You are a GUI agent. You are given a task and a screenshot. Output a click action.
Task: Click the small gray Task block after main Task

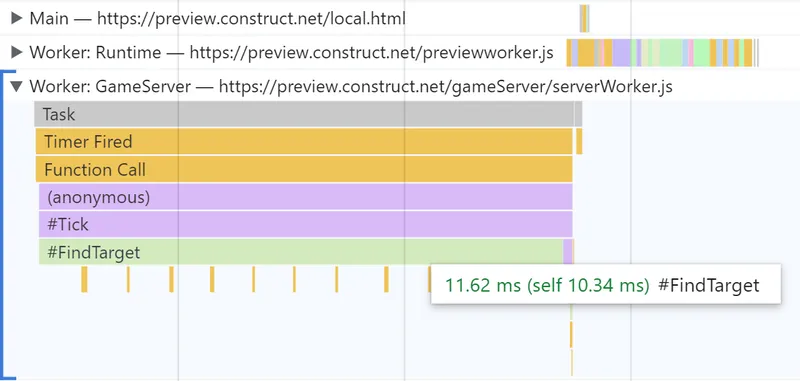coord(579,114)
